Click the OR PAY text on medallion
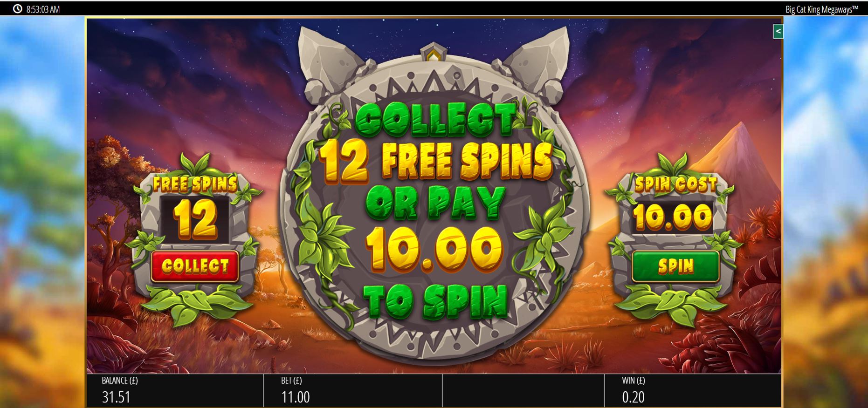Viewport: 868px width, 408px height. coord(435,203)
